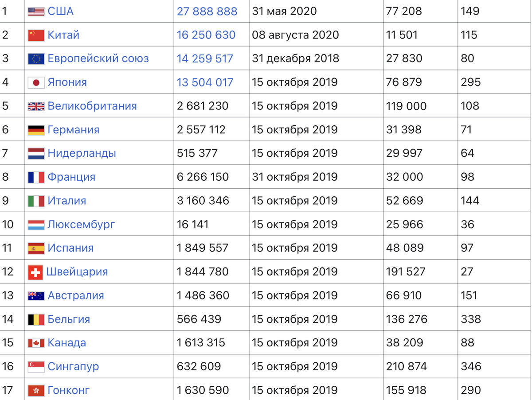Open the Европейский союз link
Viewport: 532px width, 400px height.
(x=98, y=58)
